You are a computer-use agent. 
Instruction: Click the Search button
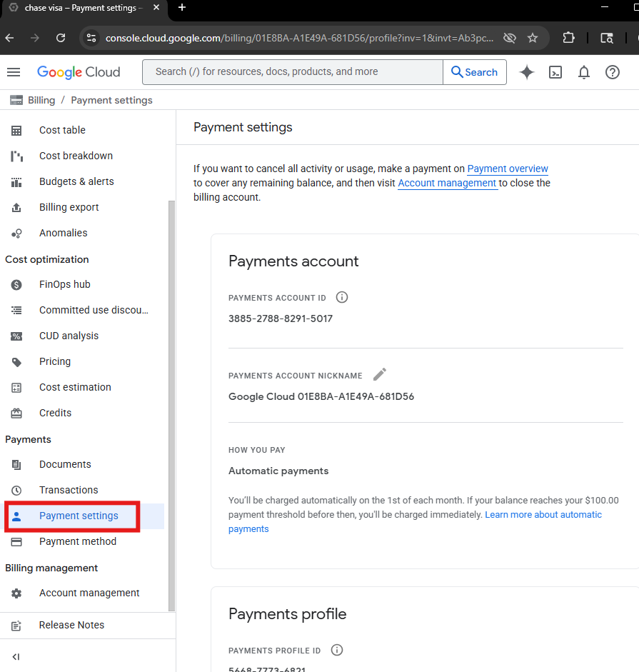(x=474, y=72)
